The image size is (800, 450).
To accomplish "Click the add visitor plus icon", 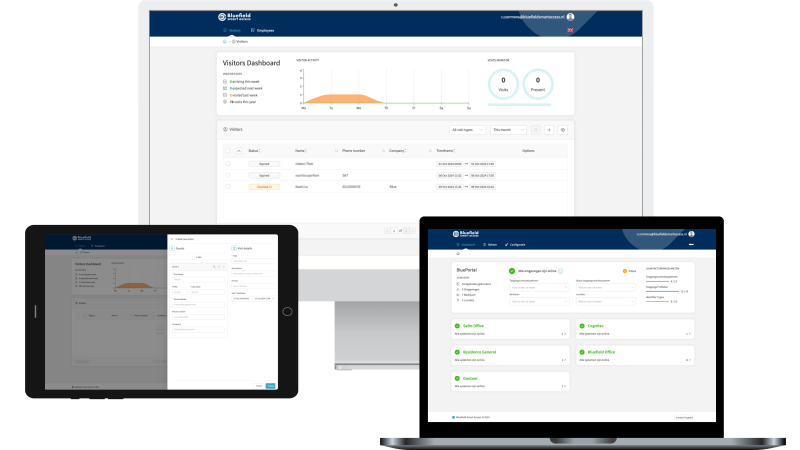I will [x=549, y=130].
